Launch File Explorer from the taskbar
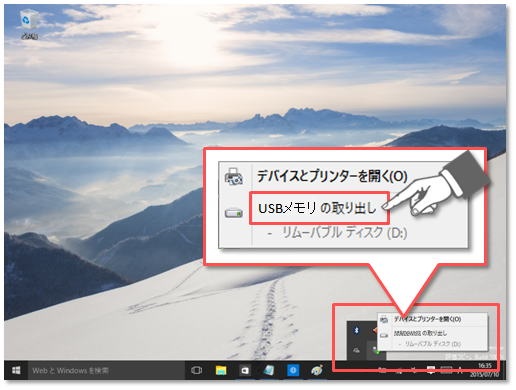Screen dimensions: 516x390 221,371
